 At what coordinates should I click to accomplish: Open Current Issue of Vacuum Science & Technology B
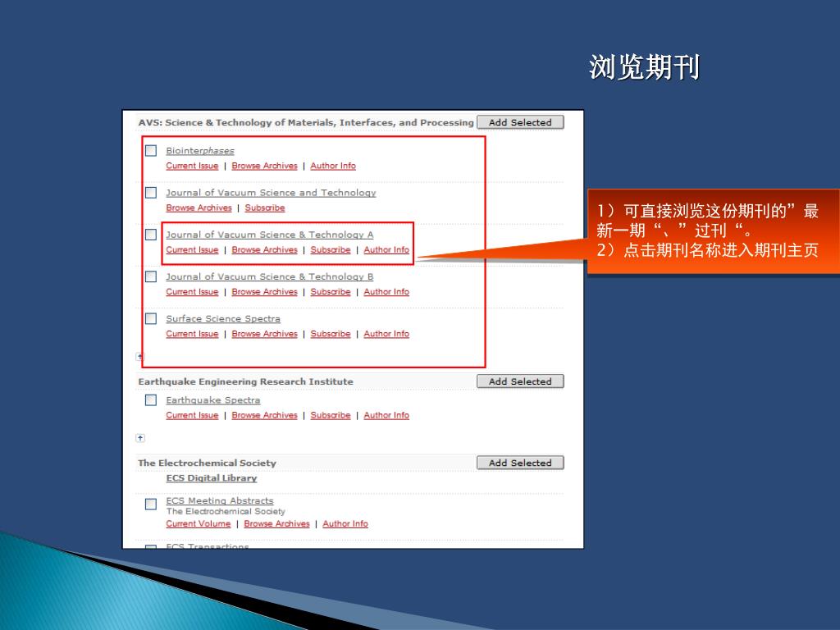point(192,291)
